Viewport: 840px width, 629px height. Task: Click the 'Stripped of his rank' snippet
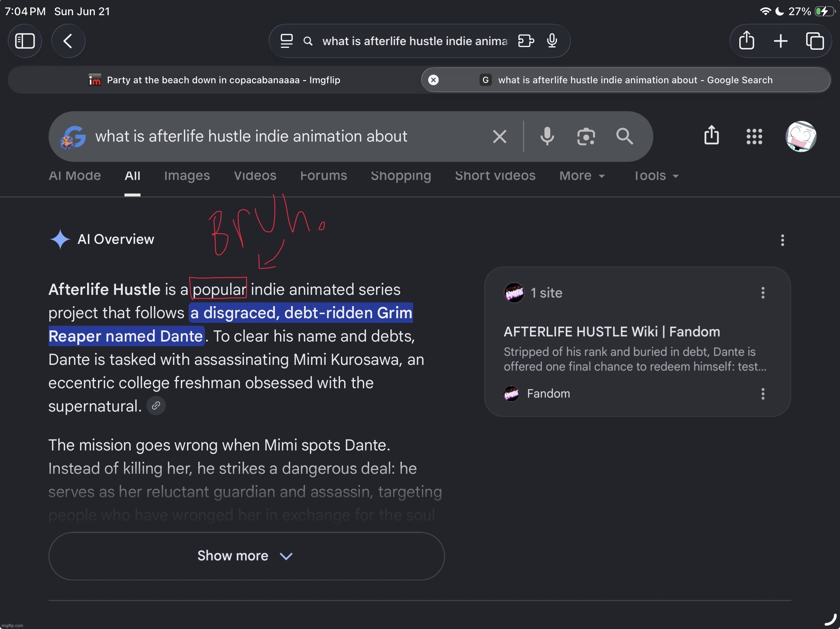635,359
